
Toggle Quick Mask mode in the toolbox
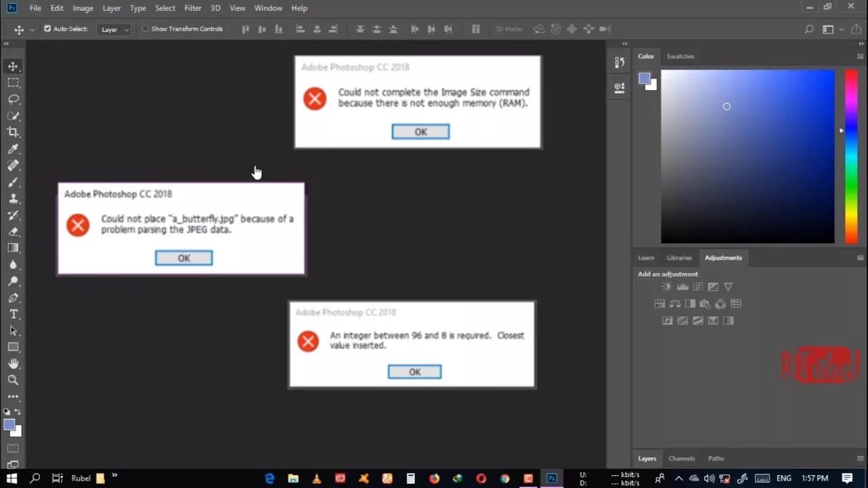13,449
